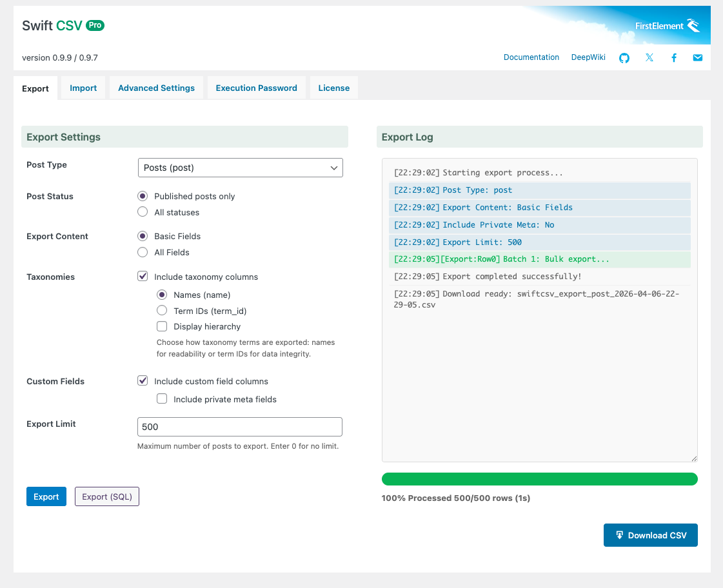Image resolution: width=723 pixels, height=588 pixels.
Task: Click the Download CSV button
Action: click(650, 535)
